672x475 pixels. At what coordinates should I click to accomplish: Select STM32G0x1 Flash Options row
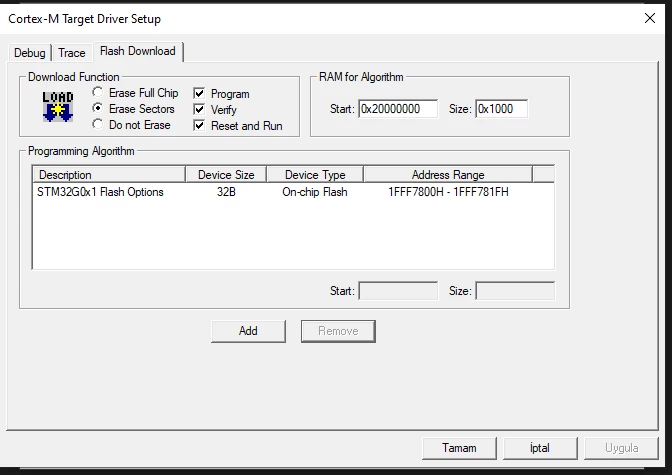pyautogui.click(x=293, y=192)
